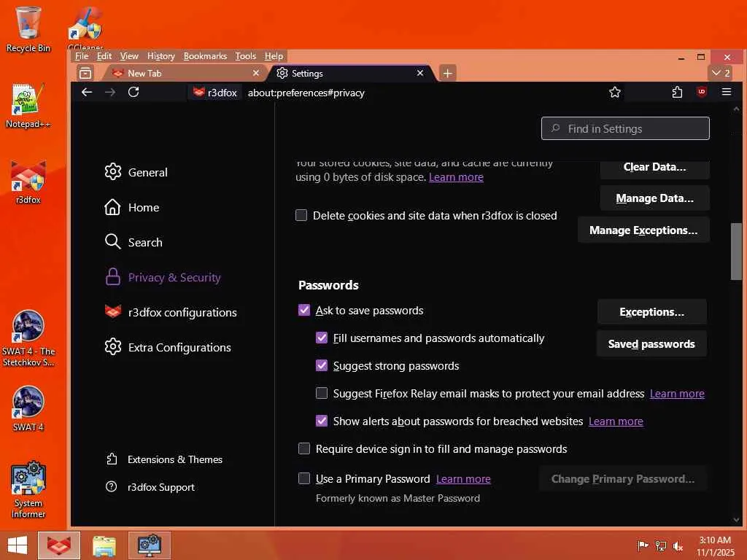Select the System Informer desktop shortcut
Image resolution: width=747 pixels, height=560 pixels.
click(28, 489)
